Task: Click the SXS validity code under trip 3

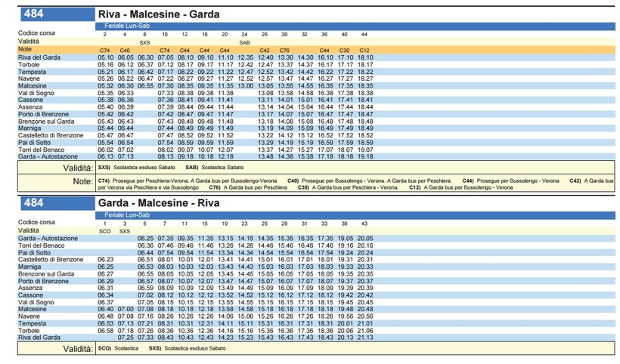Action: pyautogui.click(x=125, y=231)
